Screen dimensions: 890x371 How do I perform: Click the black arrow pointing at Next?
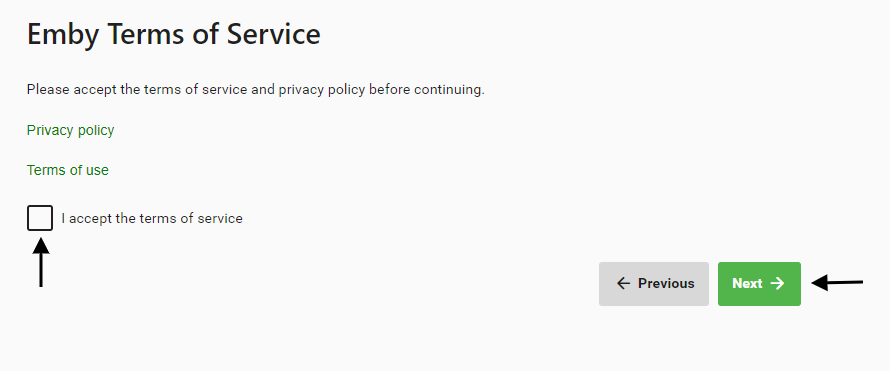pyautogui.click(x=837, y=283)
